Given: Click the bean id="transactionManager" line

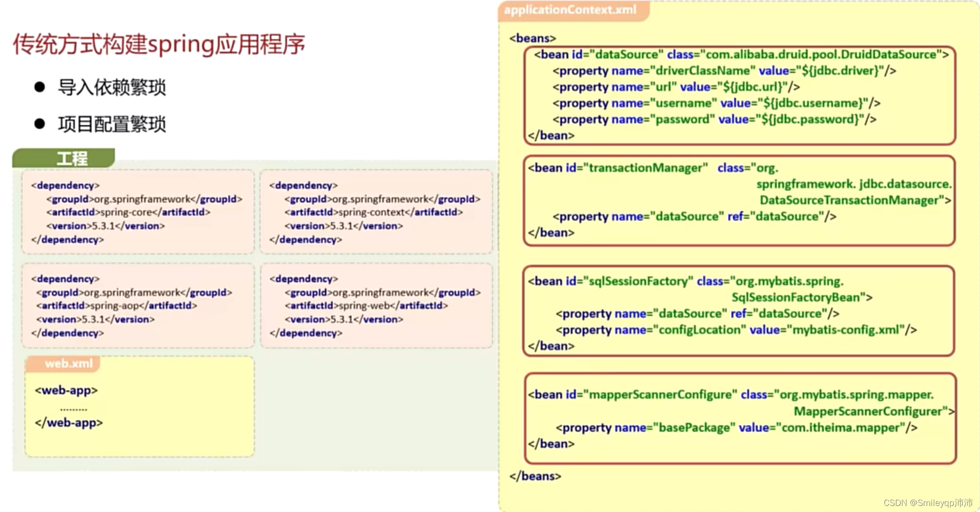Looking at the screenshot, I should tap(653, 168).
